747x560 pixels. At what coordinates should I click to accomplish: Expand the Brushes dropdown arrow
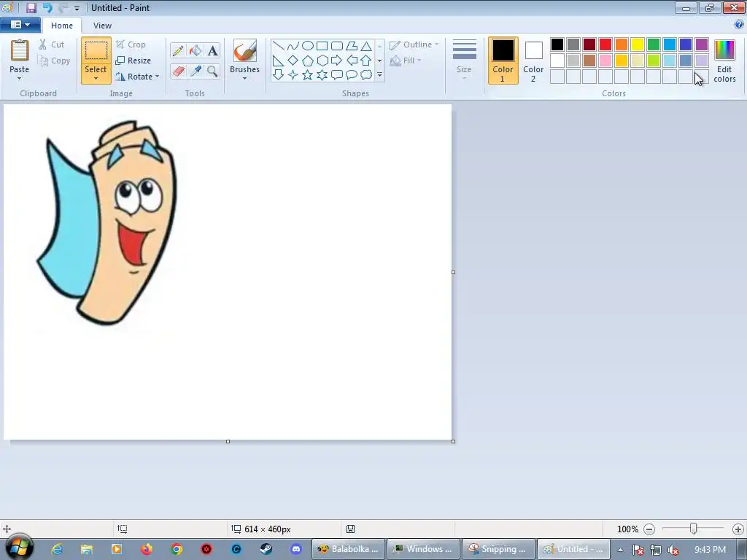pyautogui.click(x=244, y=78)
